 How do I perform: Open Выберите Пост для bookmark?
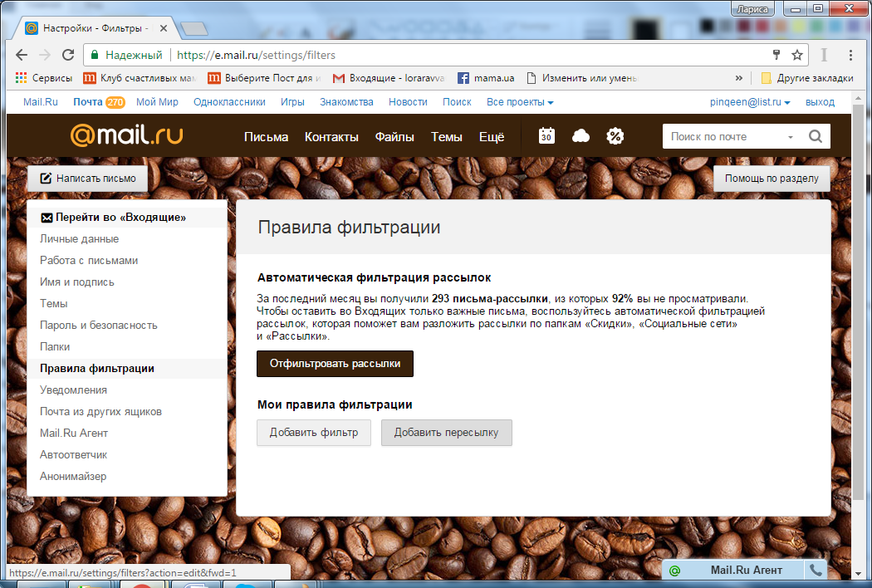[265, 78]
